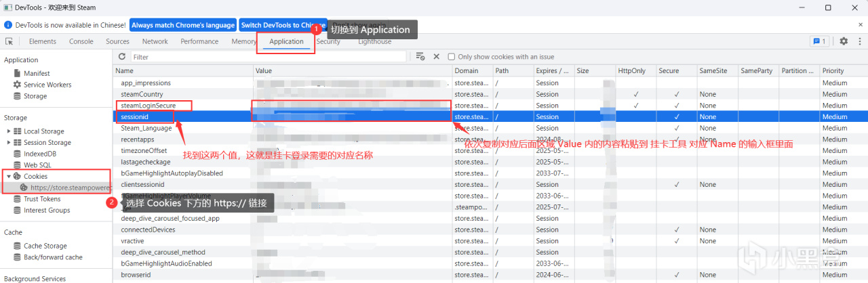Screen dimensions: 868x283
Task: Collapse the Cookies tree arrow
Action: coord(9,176)
